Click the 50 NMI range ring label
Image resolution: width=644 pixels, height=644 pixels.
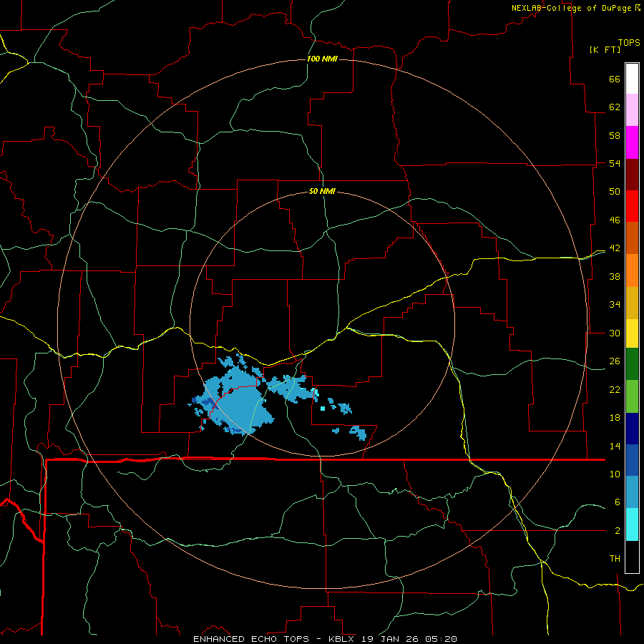point(322,191)
